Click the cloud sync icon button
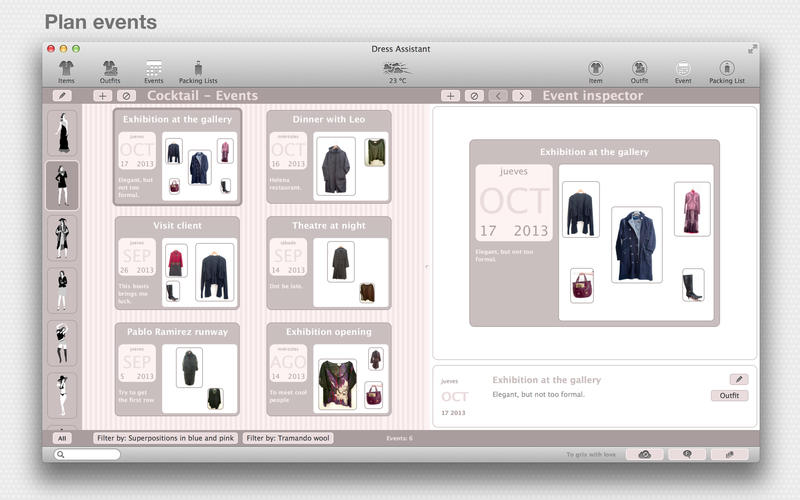This screenshot has width=800, height=500. click(645, 454)
